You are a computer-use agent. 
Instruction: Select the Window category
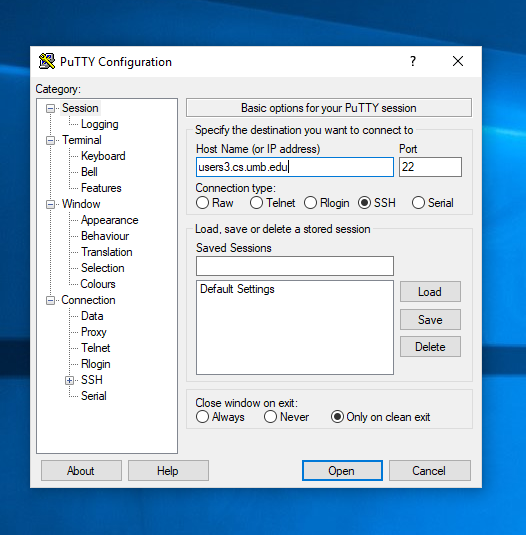tap(81, 204)
